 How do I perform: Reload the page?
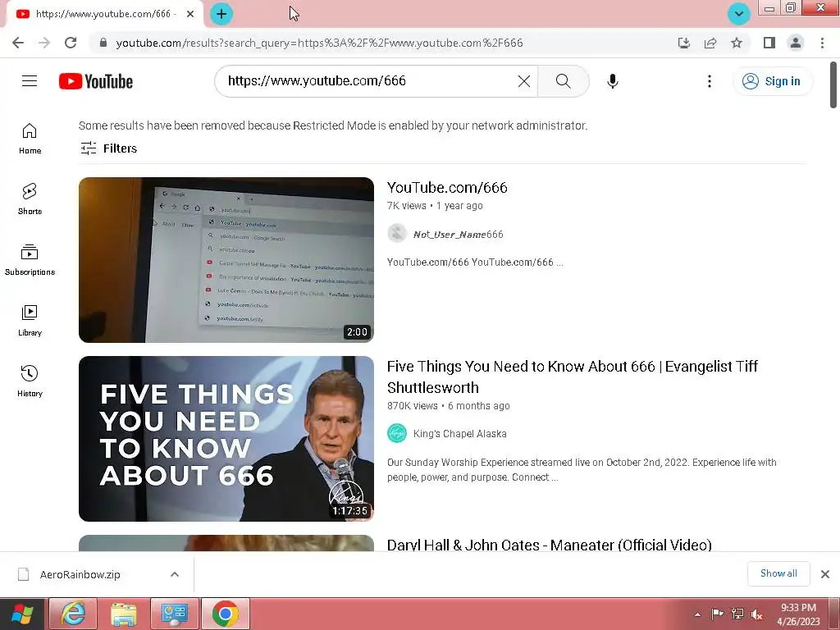pos(71,43)
